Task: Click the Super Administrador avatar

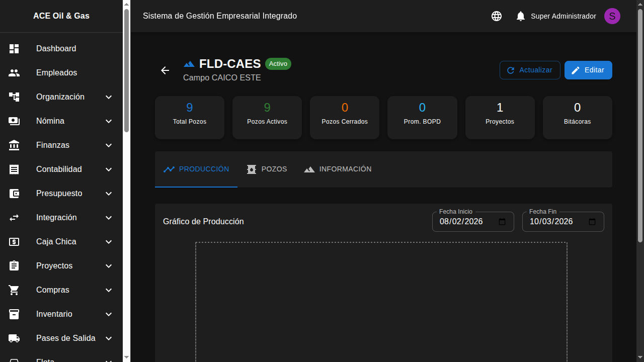Action: [x=612, y=16]
